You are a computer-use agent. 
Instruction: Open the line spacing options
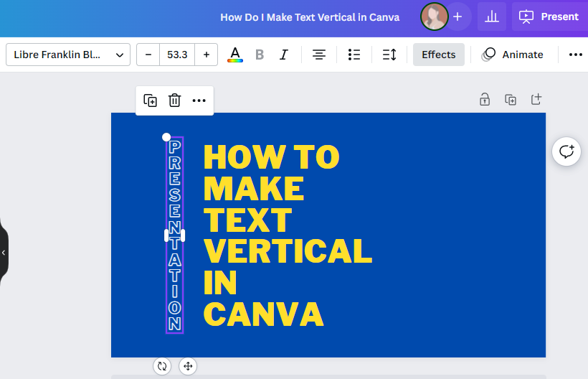[389, 55]
